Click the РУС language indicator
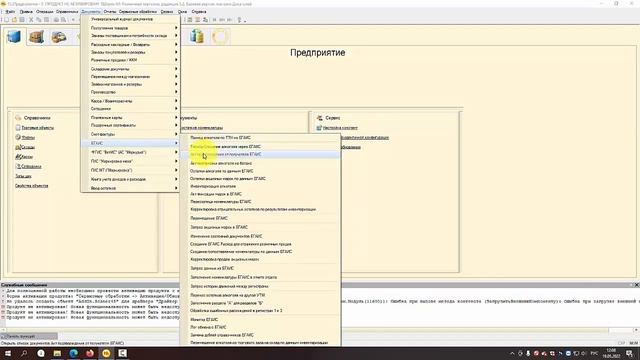Viewport: 640px width, 360px height. [x=594, y=353]
